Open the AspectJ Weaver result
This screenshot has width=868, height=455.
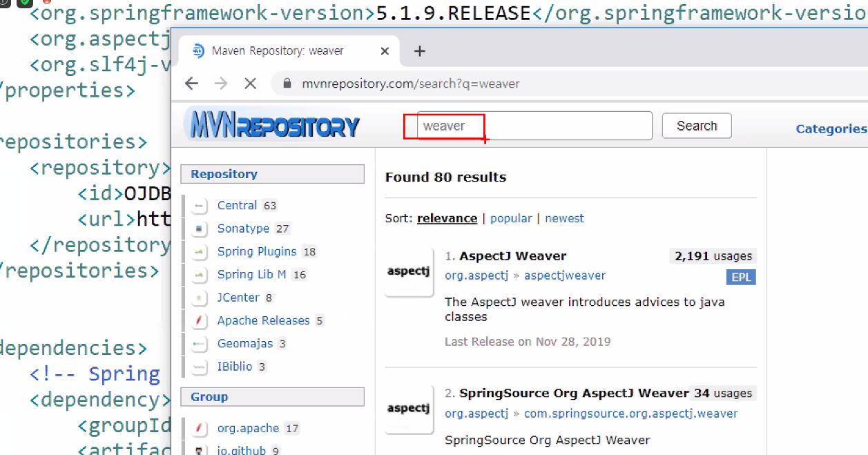pos(512,256)
